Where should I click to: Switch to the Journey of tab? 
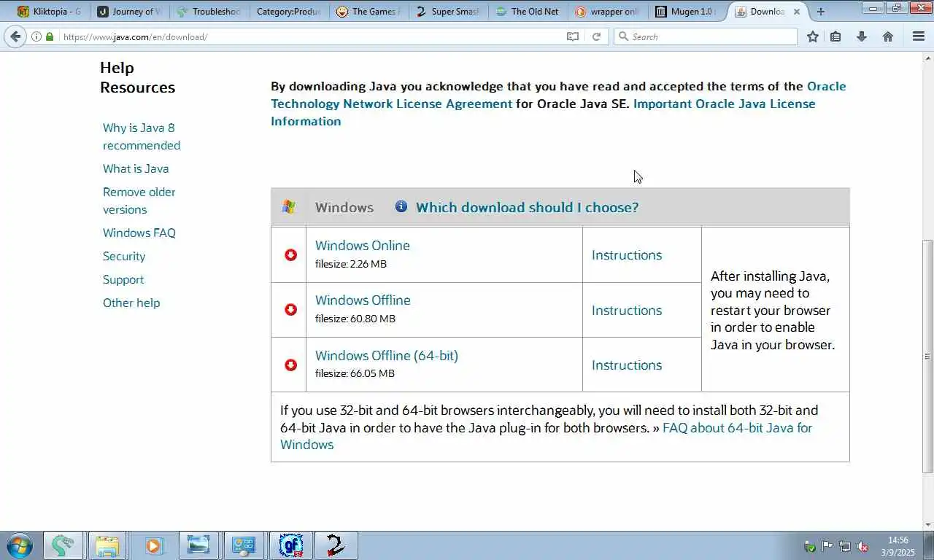[x=129, y=12]
